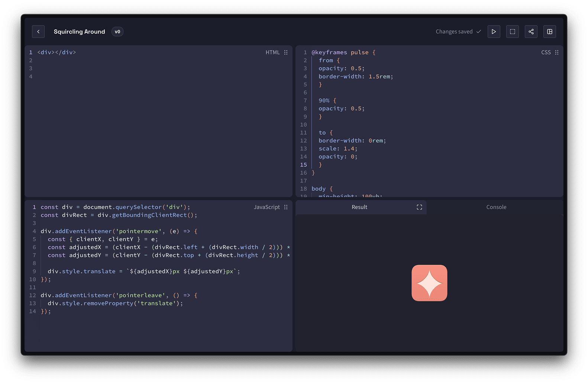Open the v0 version badge

pos(117,32)
